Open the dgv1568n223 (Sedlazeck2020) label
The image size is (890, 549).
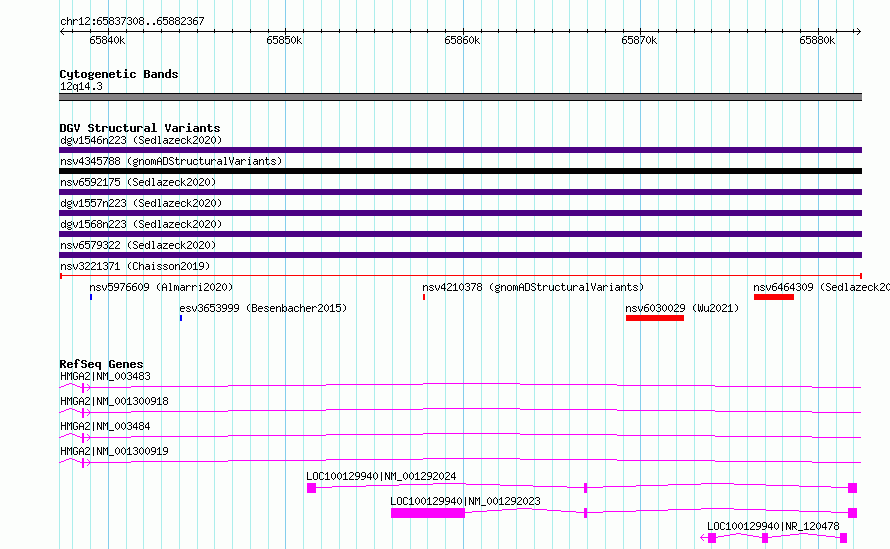point(141,224)
